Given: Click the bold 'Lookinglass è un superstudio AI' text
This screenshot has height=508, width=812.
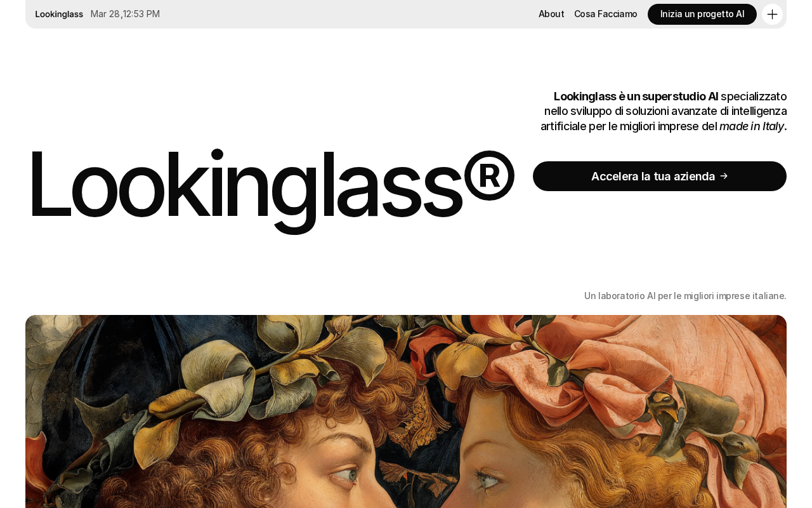Looking at the screenshot, I should point(636,97).
